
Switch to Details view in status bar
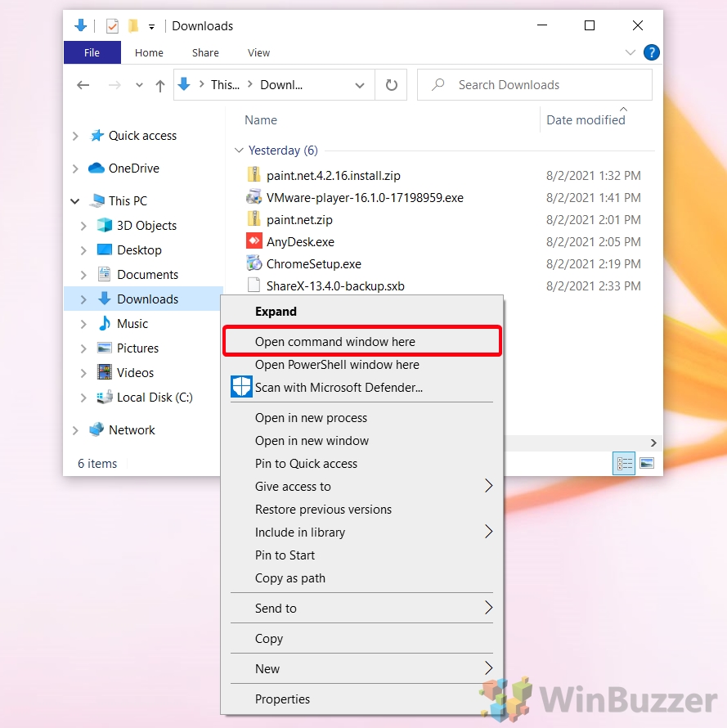point(624,463)
